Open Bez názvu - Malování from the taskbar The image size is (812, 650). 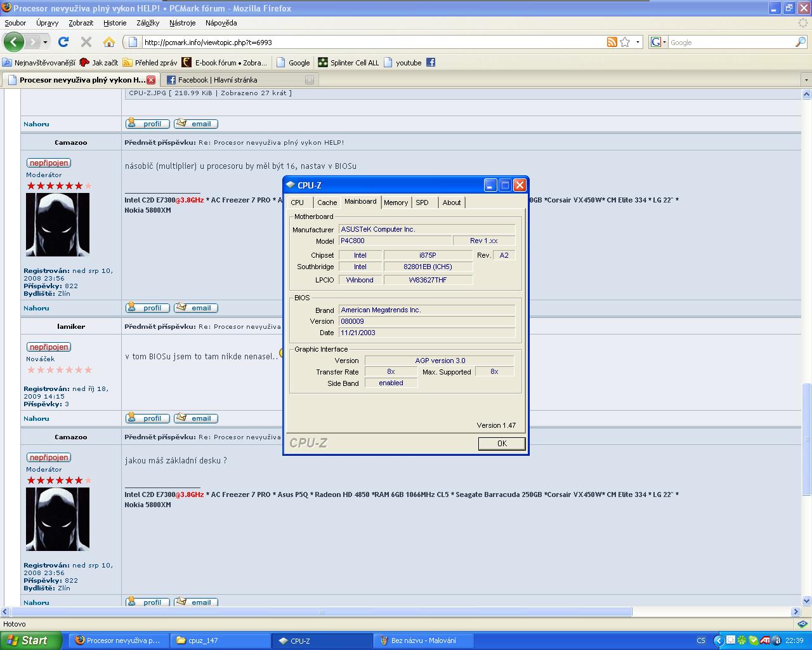pyautogui.click(x=424, y=640)
